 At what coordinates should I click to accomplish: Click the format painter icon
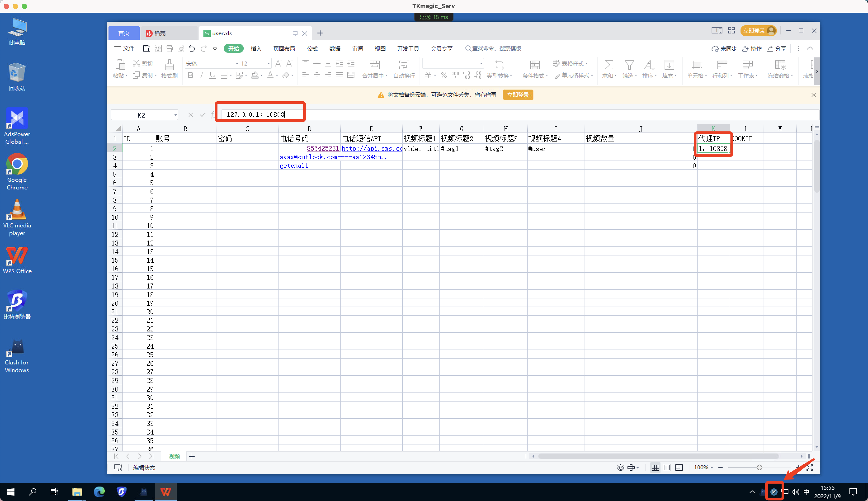click(169, 65)
